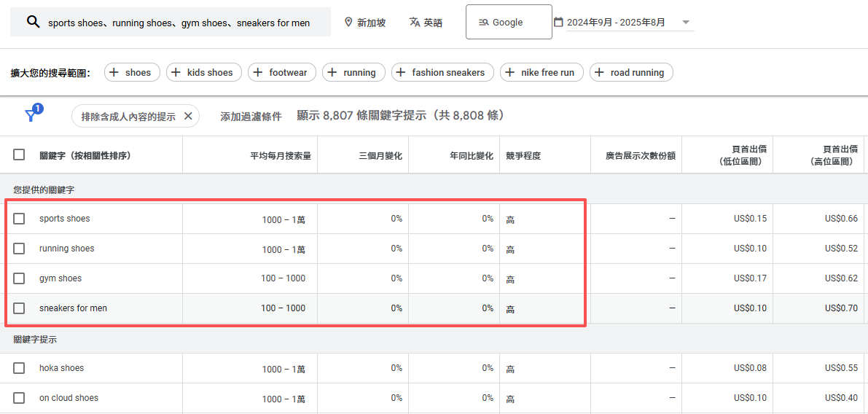Add 'nike free run' to search
The image size is (868, 414).
coord(510,72)
